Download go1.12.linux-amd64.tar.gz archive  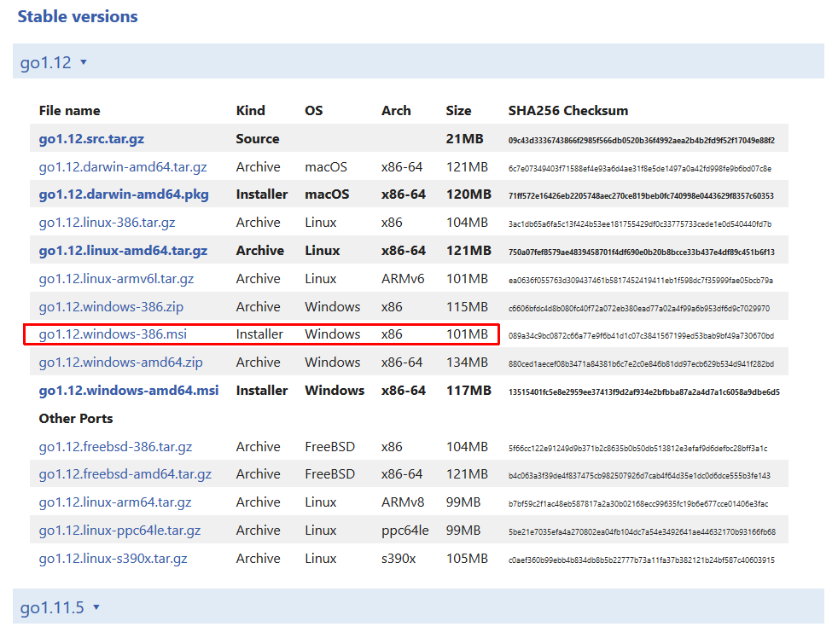pyautogui.click(x=123, y=251)
